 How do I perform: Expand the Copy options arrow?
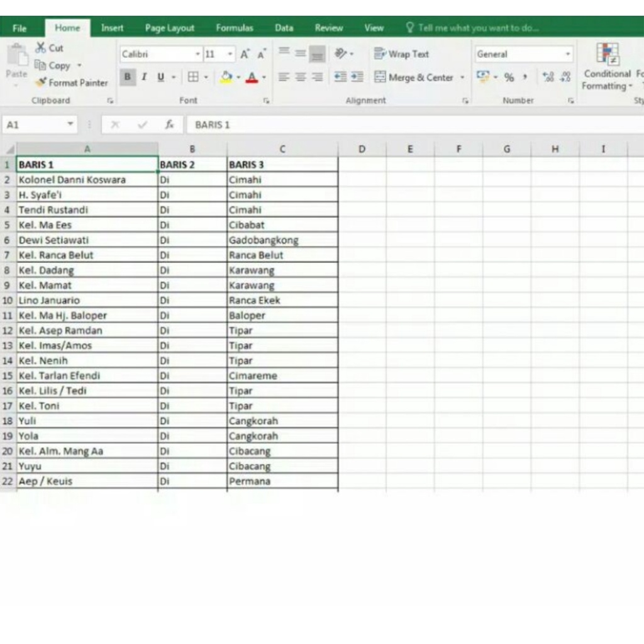point(79,65)
